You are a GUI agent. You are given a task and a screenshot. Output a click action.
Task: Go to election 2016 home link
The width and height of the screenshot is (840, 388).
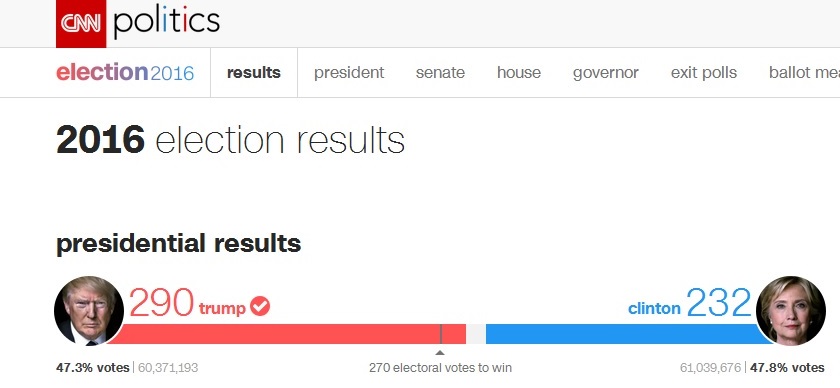pyautogui.click(x=125, y=72)
